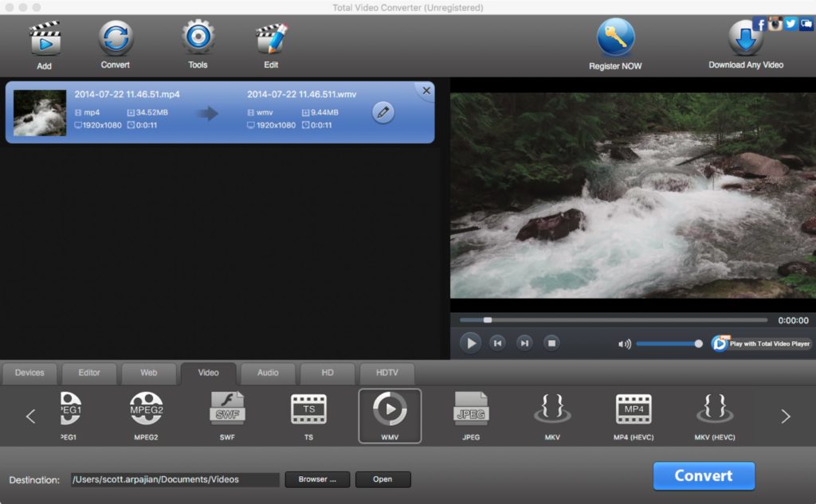
Task: Click the Edit clapperboard icon
Action: coord(270,37)
